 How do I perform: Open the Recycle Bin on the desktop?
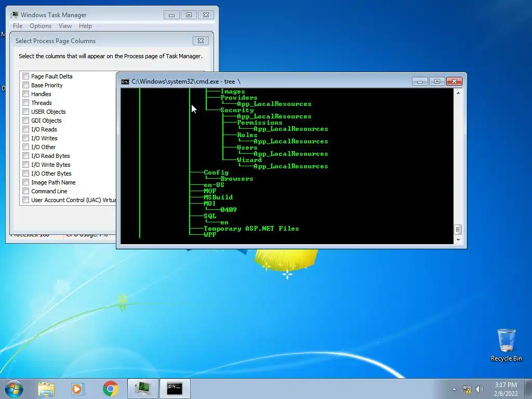click(506, 345)
